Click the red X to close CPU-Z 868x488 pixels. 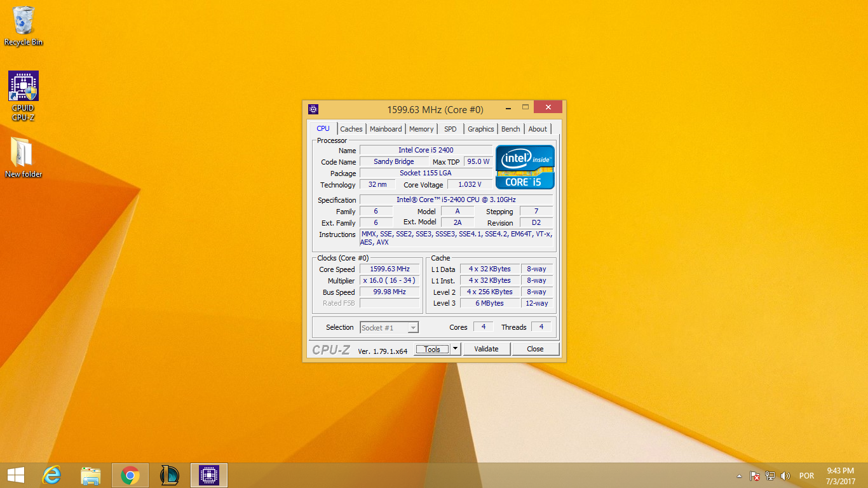coord(548,107)
